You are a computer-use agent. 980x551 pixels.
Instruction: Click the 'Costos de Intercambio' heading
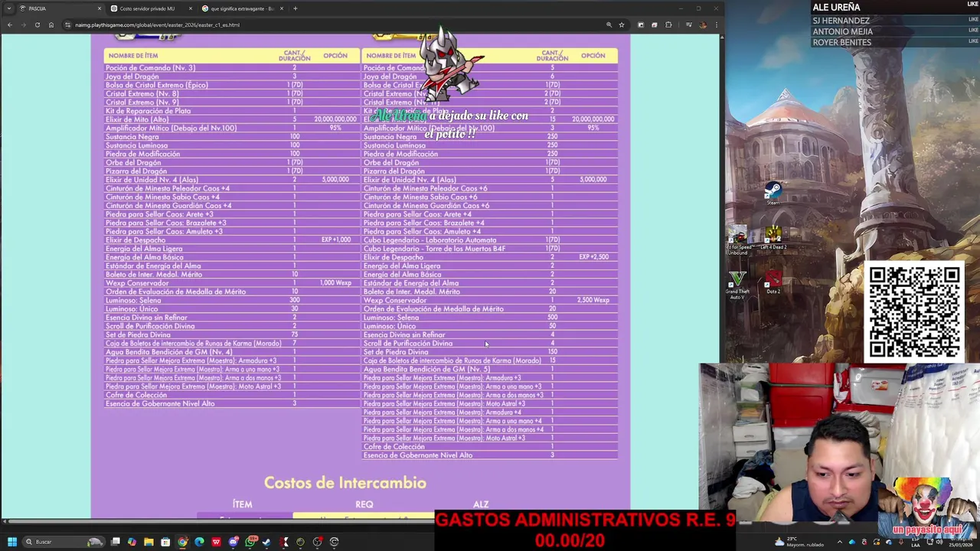(x=345, y=483)
